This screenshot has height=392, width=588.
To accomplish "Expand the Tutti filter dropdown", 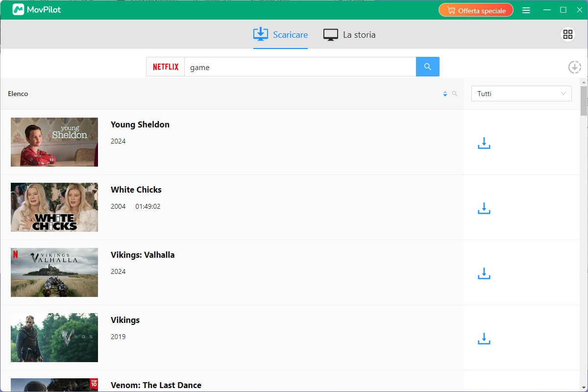I will click(521, 94).
